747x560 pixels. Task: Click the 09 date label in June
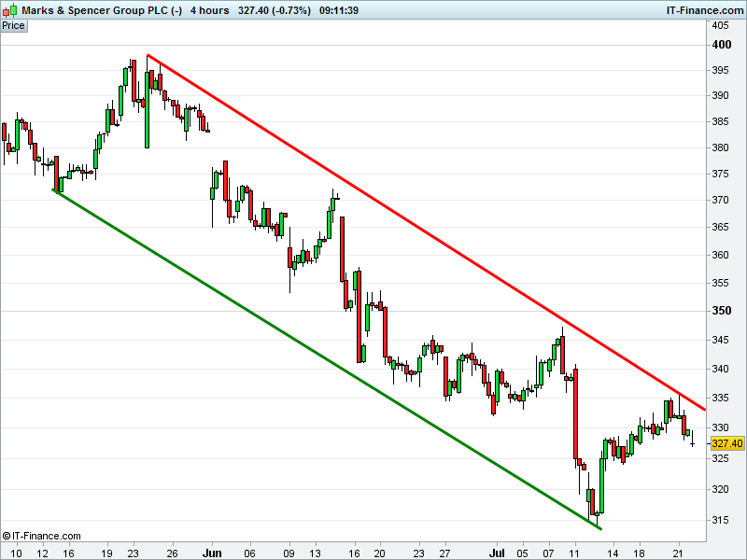[x=289, y=553]
